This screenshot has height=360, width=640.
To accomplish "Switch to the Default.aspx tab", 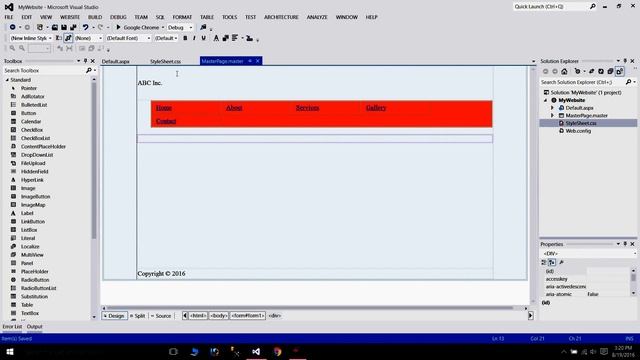I will point(116,61).
